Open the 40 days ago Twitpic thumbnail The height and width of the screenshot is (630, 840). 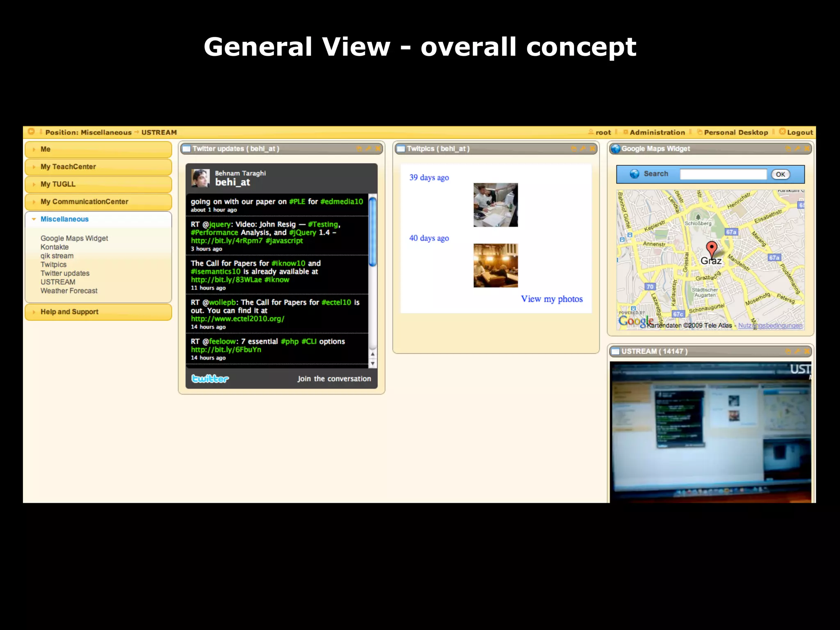(495, 265)
